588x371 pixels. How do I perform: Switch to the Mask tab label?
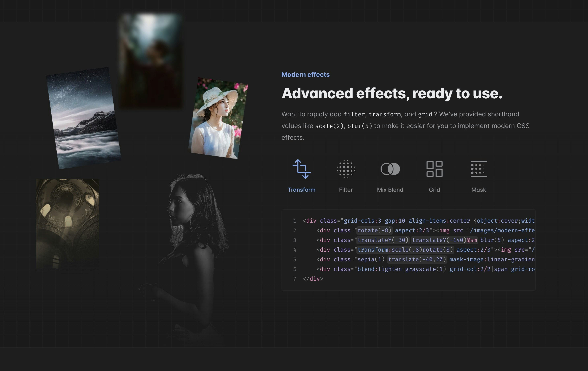tap(479, 190)
